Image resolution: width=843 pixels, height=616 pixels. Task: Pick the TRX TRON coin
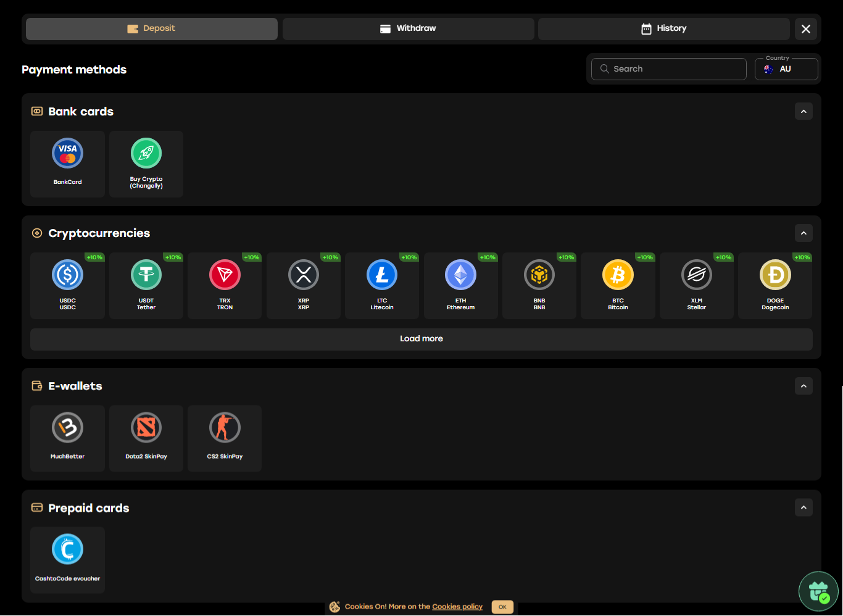click(225, 285)
